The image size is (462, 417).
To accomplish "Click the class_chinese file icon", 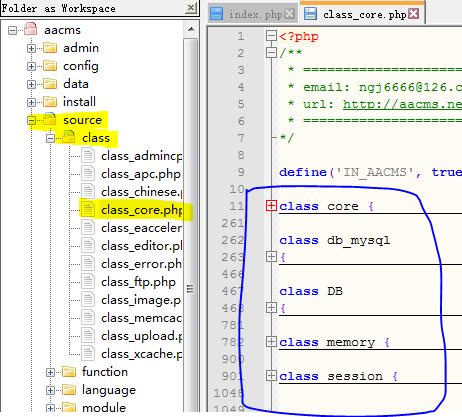I will coord(88,192).
